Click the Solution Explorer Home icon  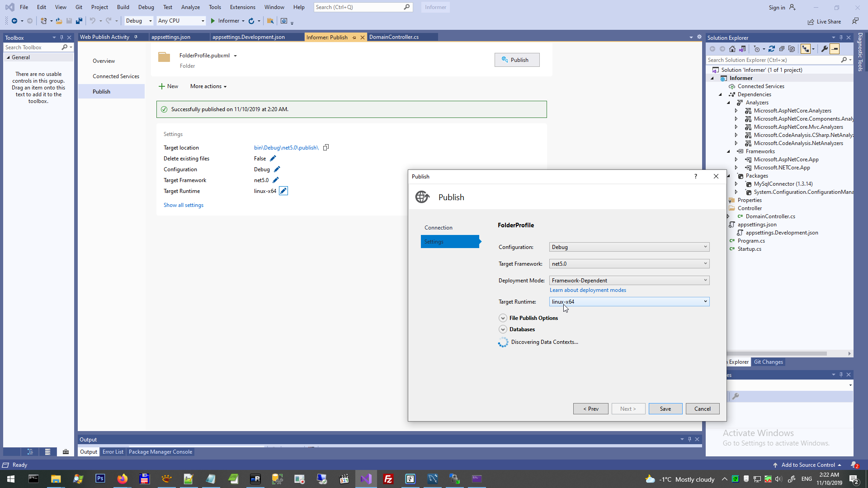click(x=732, y=49)
